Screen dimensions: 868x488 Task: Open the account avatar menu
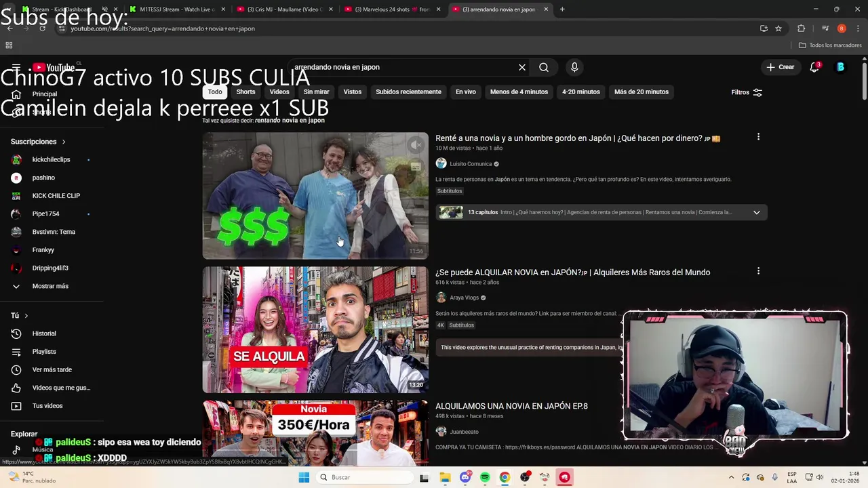coord(841,67)
